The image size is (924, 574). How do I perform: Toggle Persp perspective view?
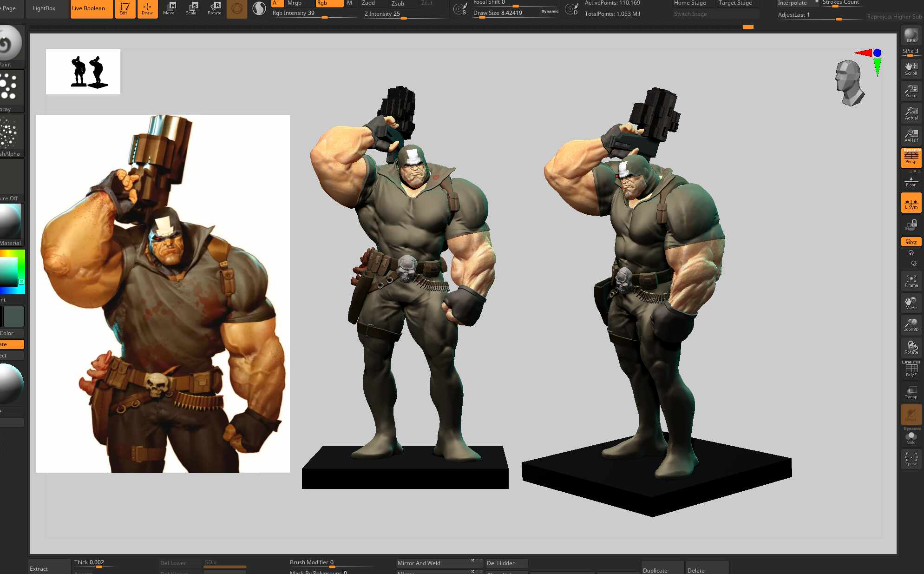911,158
